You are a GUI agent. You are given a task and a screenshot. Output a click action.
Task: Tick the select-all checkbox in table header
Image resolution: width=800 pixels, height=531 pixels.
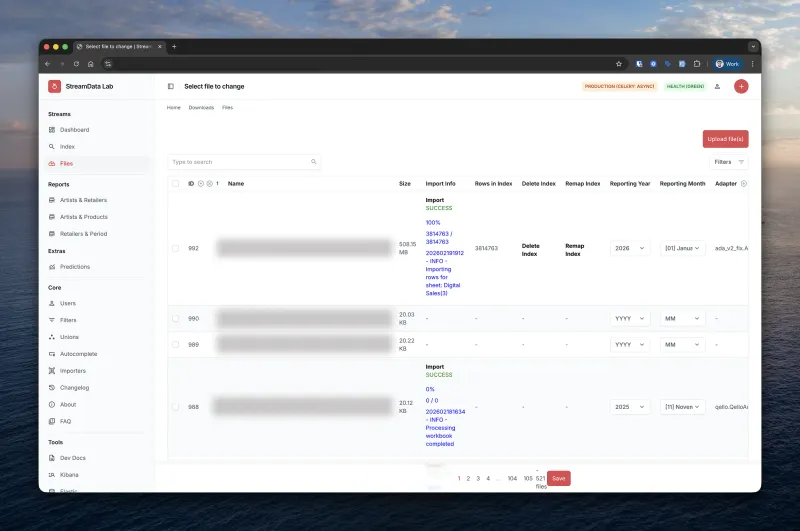(x=176, y=184)
